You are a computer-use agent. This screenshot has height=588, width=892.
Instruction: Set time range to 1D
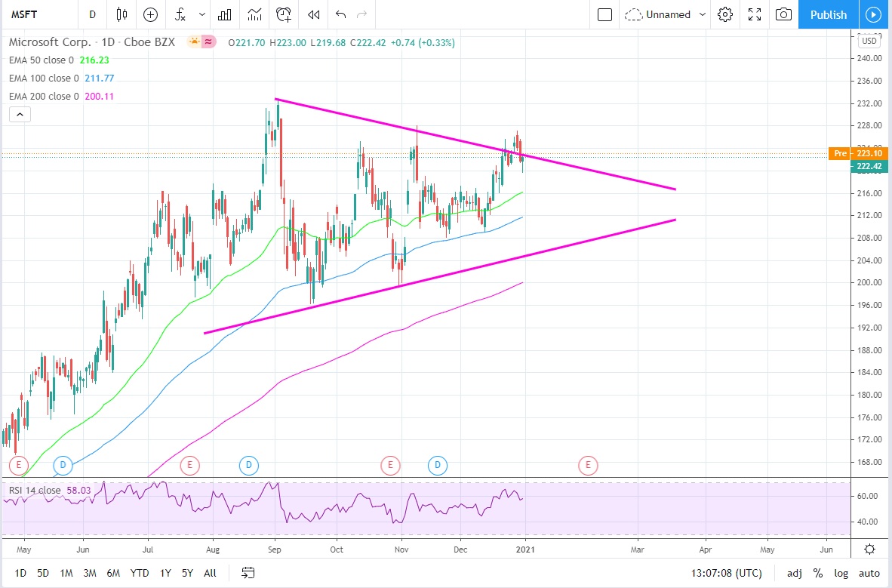pyautogui.click(x=20, y=573)
